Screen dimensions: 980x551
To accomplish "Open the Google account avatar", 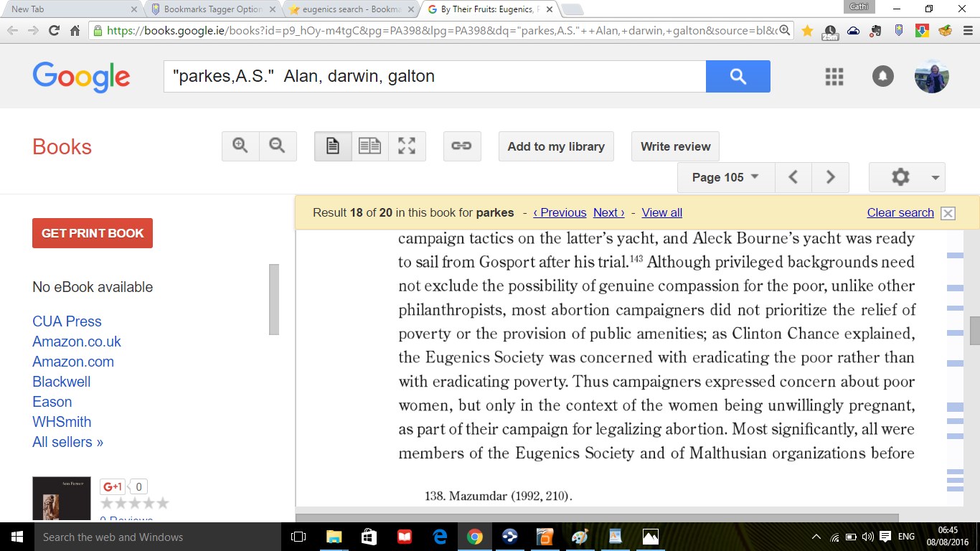I will 932,76.
